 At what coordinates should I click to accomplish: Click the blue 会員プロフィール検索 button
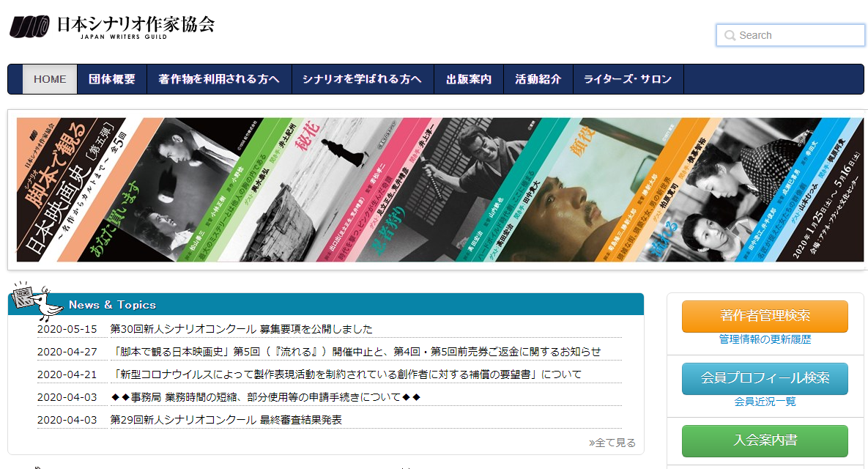pyautogui.click(x=765, y=379)
